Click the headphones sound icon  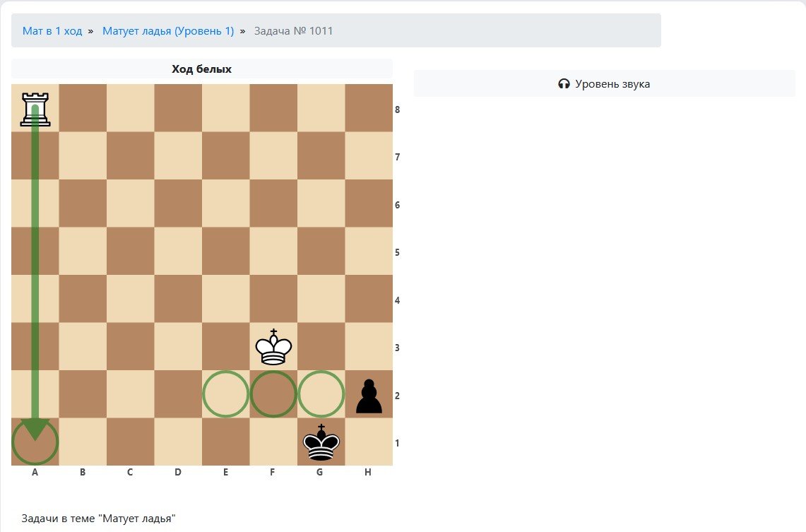coord(564,84)
